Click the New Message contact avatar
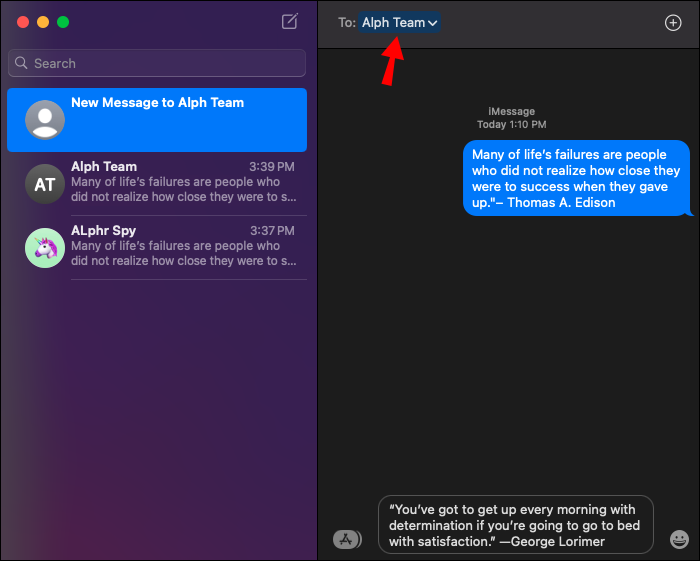 pos(45,120)
